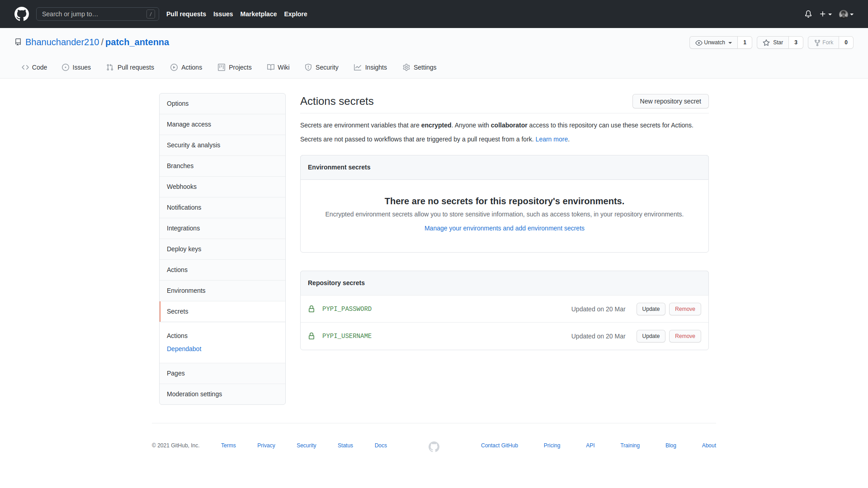Image resolution: width=868 pixels, height=488 pixels.
Task: Switch to the Settings tab
Action: (x=420, y=67)
